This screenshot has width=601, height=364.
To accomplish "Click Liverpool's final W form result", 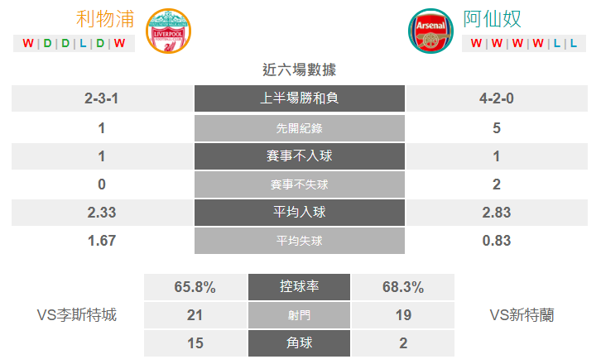I will tap(119, 43).
